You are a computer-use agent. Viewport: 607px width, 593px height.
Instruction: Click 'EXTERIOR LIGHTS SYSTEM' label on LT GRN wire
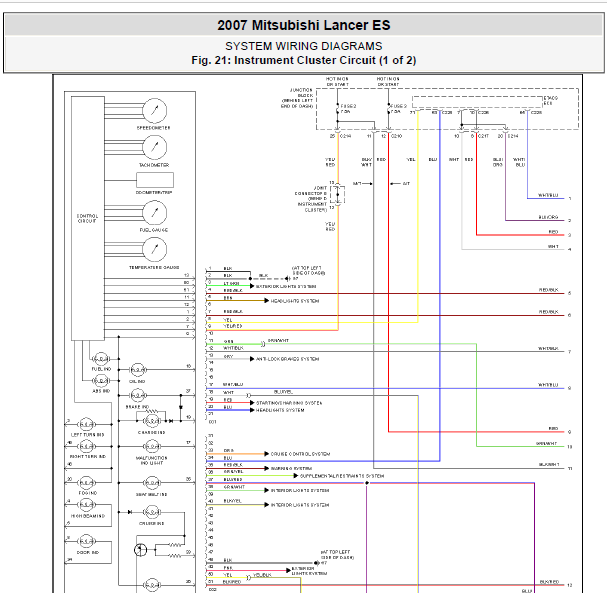pos(286,286)
